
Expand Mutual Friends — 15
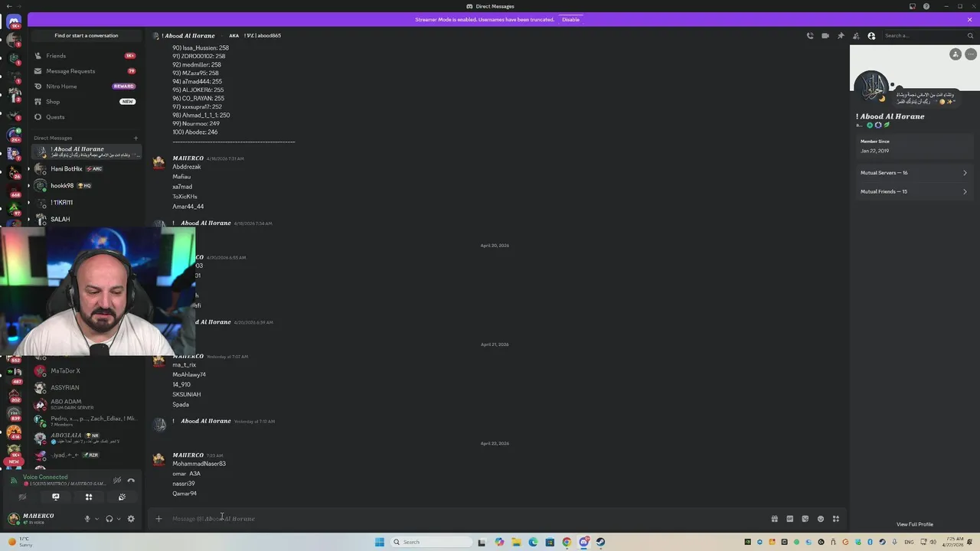pos(914,192)
